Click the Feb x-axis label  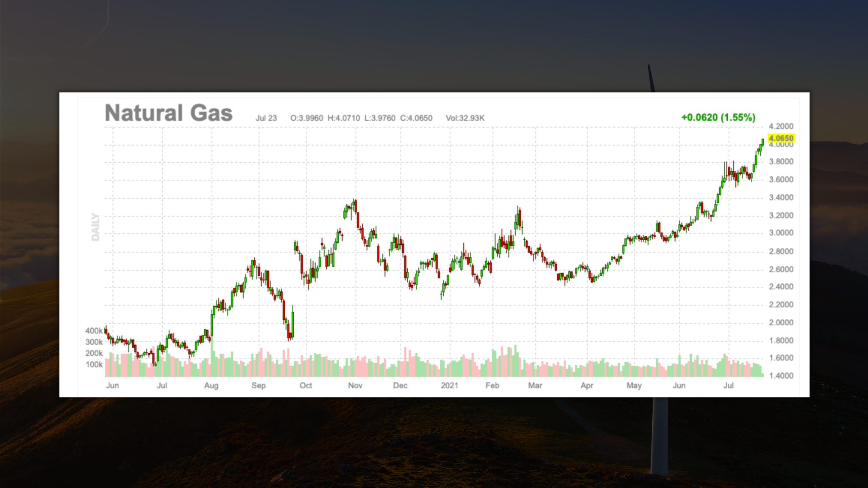point(492,385)
